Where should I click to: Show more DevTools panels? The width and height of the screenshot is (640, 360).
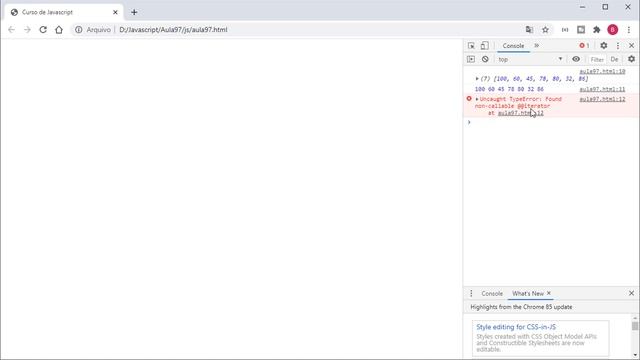point(537,46)
